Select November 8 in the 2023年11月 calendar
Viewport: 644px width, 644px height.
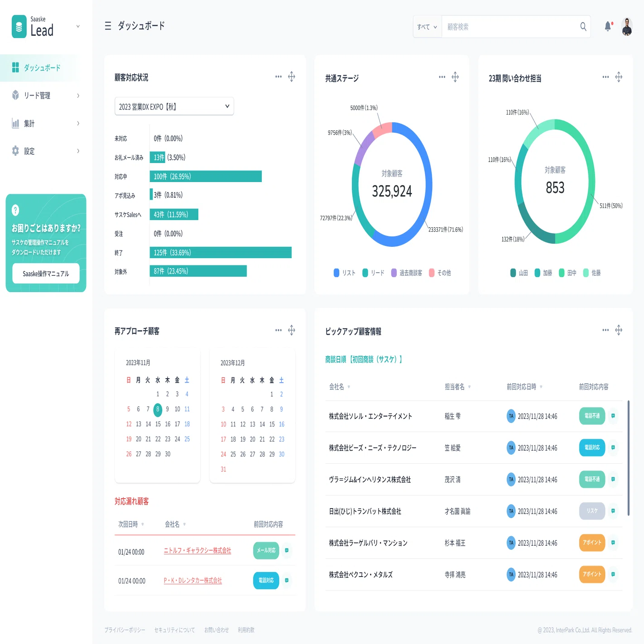(x=158, y=409)
